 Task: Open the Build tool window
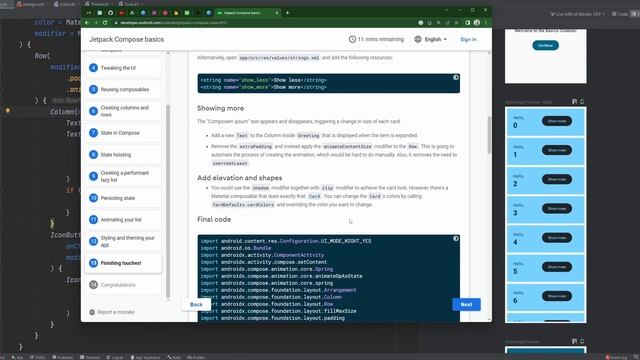174,357
